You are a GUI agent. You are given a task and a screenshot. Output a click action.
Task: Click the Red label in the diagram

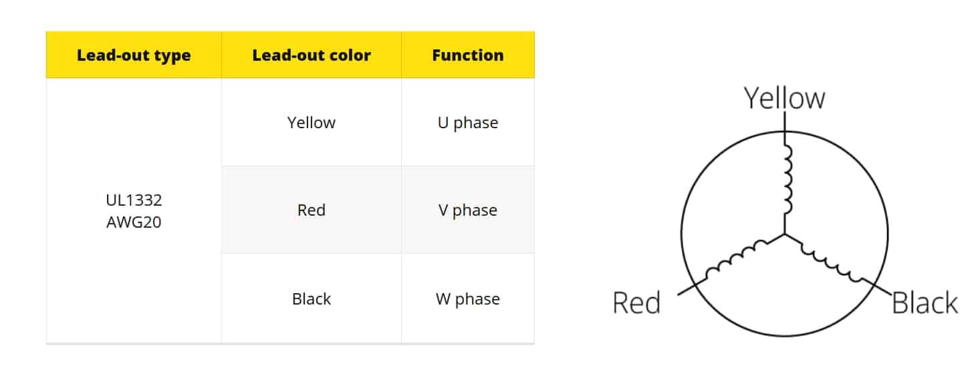(x=636, y=303)
